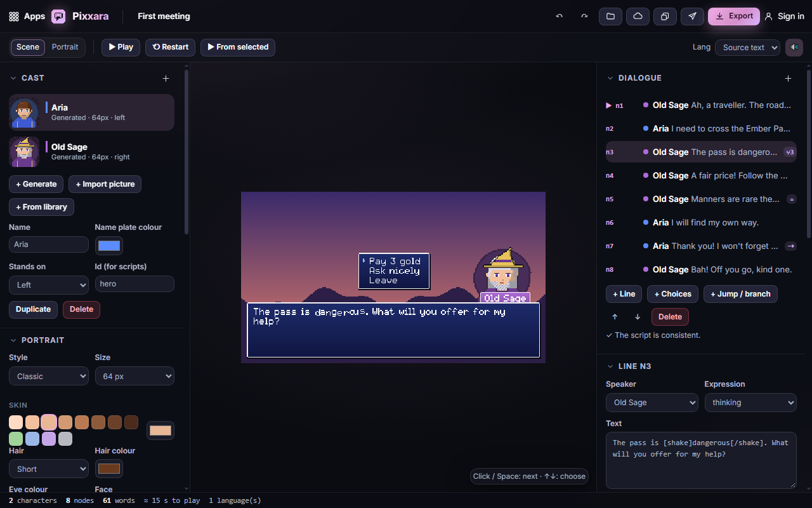Viewport: 812px width, 508px height.
Task: Select the Old Sage avatar in Cast
Action: tap(24, 152)
